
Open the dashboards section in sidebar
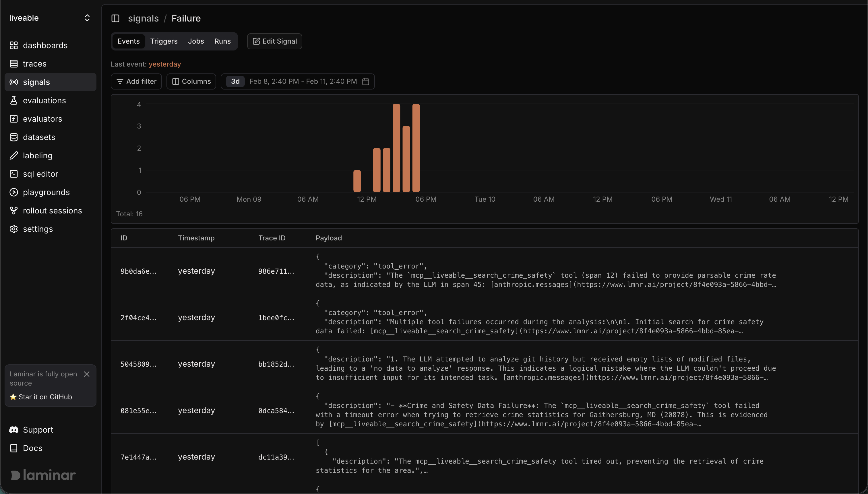(x=45, y=45)
